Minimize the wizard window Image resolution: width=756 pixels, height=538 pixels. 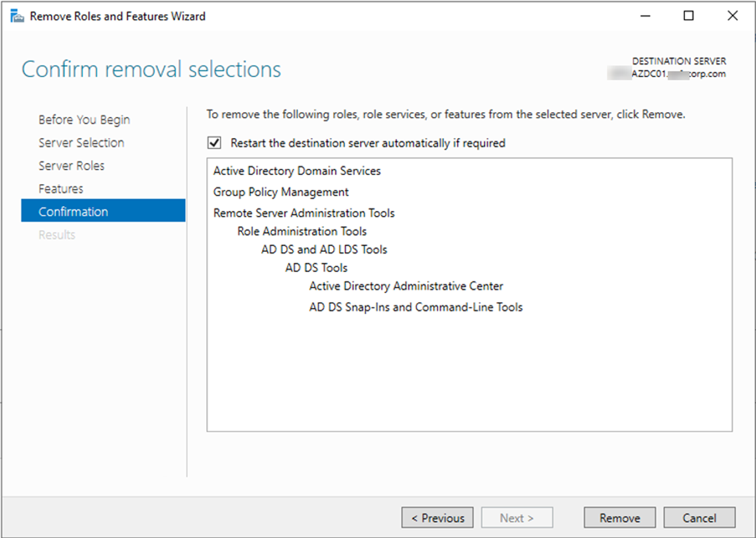pyautogui.click(x=645, y=16)
